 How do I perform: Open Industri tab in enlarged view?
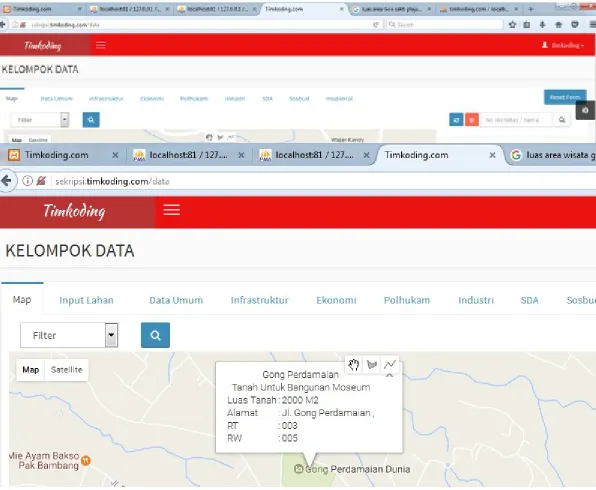tap(476, 300)
